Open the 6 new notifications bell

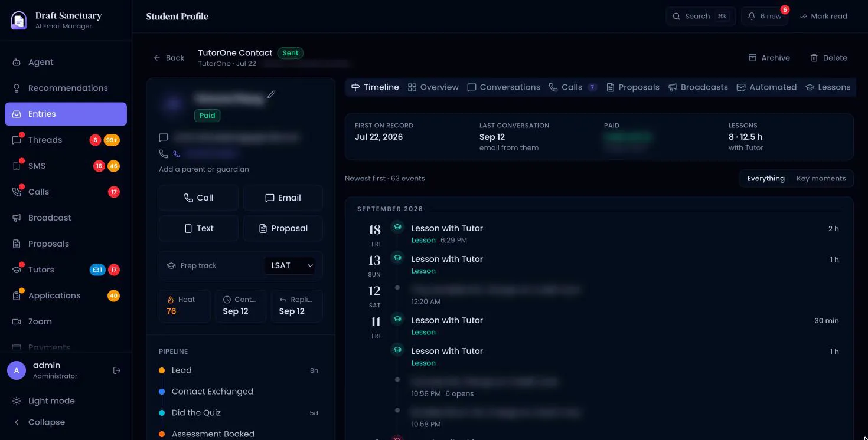pos(765,16)
